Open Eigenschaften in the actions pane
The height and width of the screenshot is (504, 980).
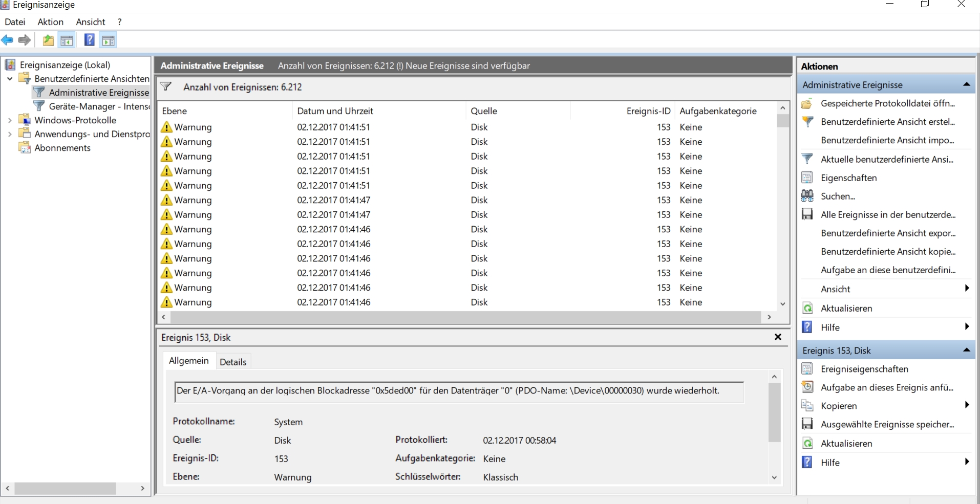click(848, 178)
